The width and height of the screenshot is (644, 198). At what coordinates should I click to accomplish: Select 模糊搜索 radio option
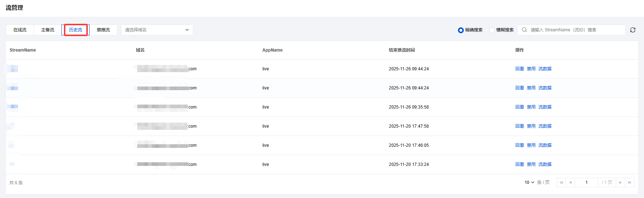(x=492, y=30)
